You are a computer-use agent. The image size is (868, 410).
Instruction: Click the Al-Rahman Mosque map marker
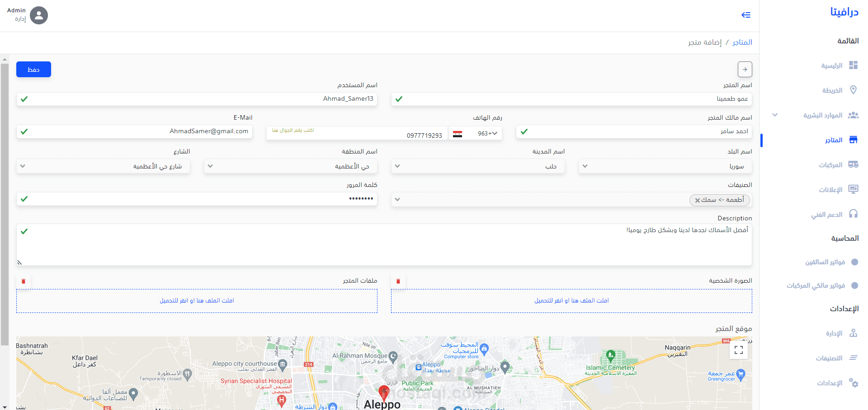393,357
